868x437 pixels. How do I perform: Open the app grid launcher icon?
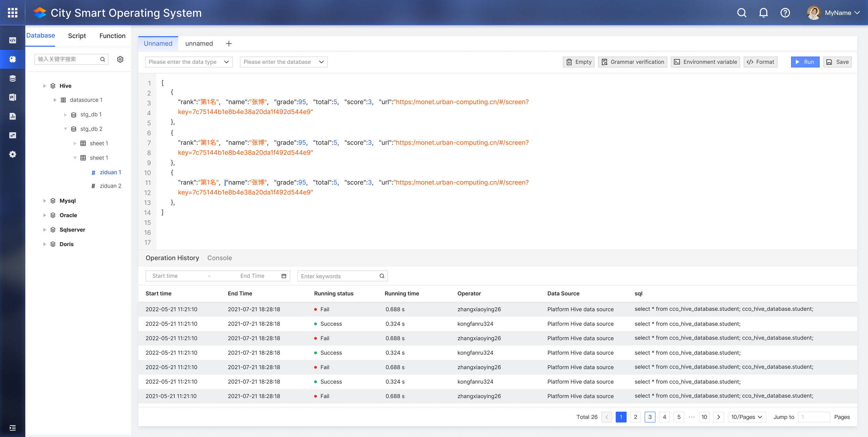12,13
